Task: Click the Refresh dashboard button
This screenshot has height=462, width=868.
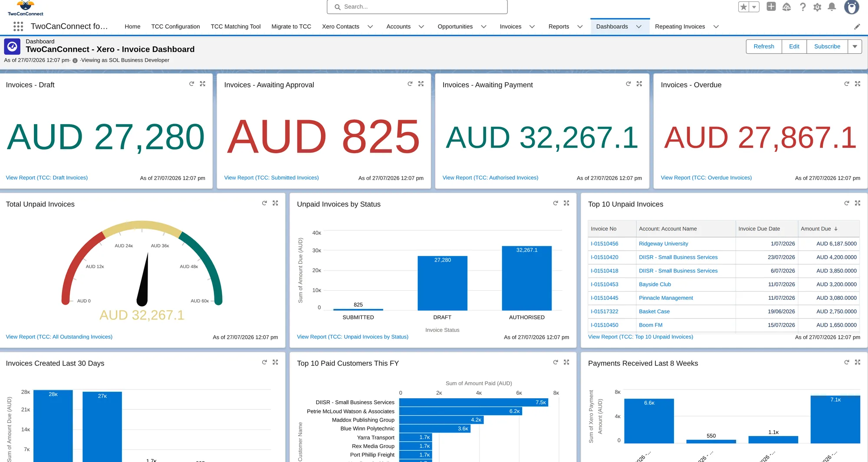Action: pyautogui.click(x=764, y=46)
